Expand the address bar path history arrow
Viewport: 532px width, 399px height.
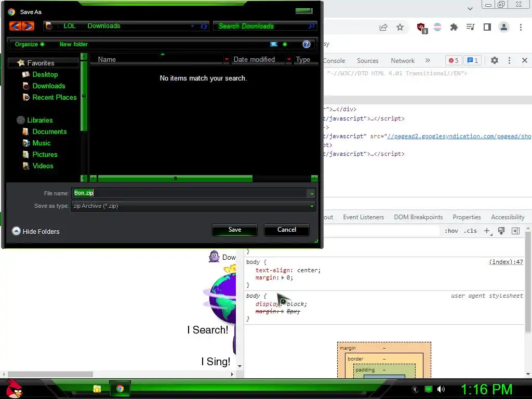pyautogui.click(x=192, y=26)
